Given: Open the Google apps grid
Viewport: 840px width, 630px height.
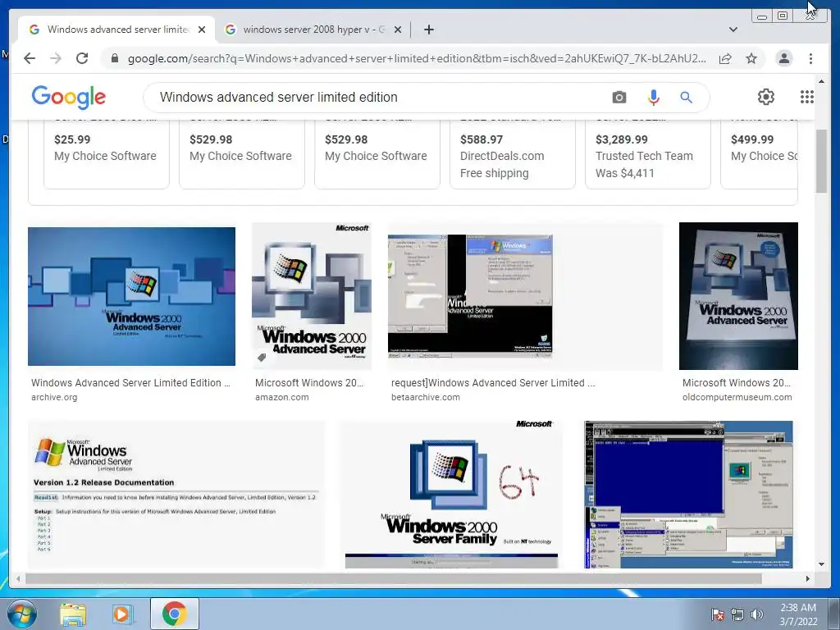Looking at the screenshot, I should pos(807,97).
